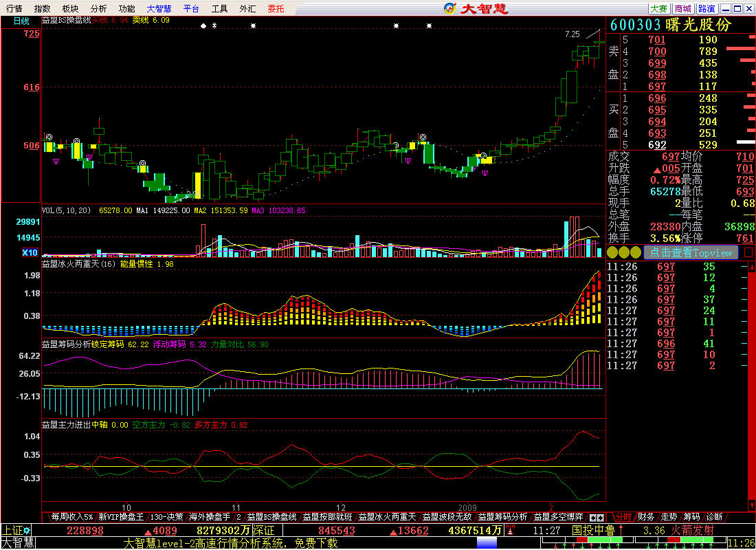
Task: Click the 上证 index label in status bar
Action: point(12,530)
